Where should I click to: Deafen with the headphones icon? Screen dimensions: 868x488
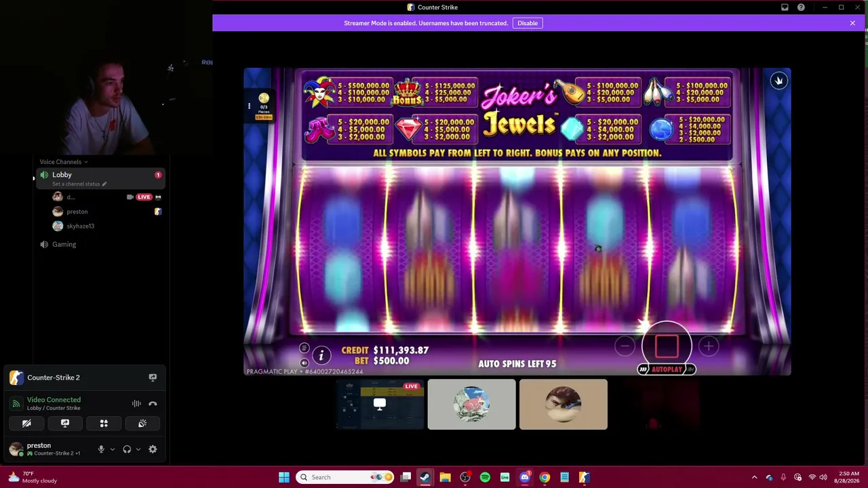coord(127,449)
